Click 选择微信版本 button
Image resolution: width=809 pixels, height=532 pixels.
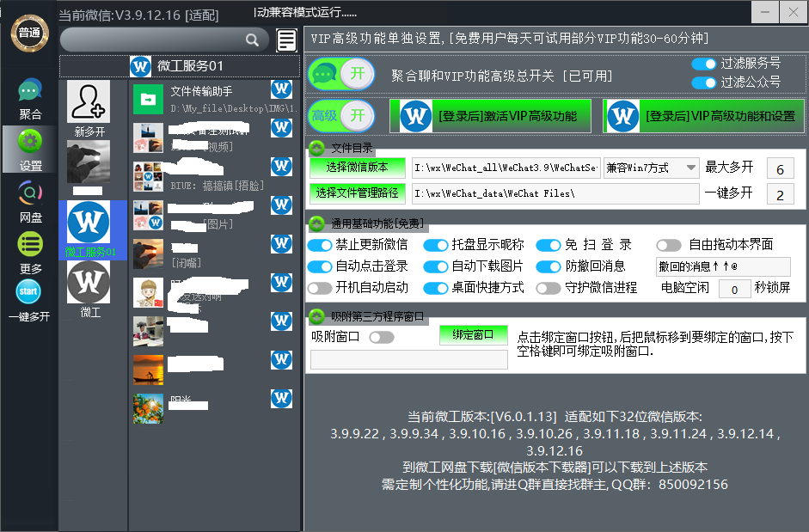[x=357, y=168]
